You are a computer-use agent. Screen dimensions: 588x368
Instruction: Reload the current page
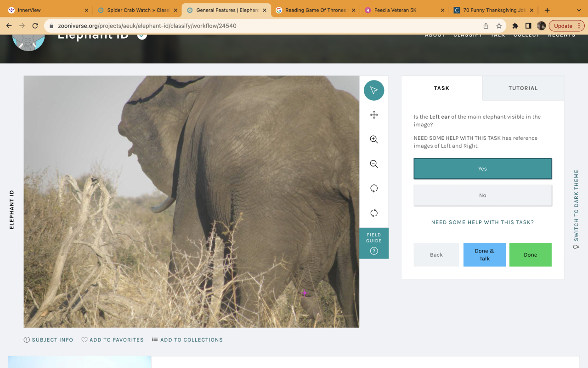coord(35,26)
